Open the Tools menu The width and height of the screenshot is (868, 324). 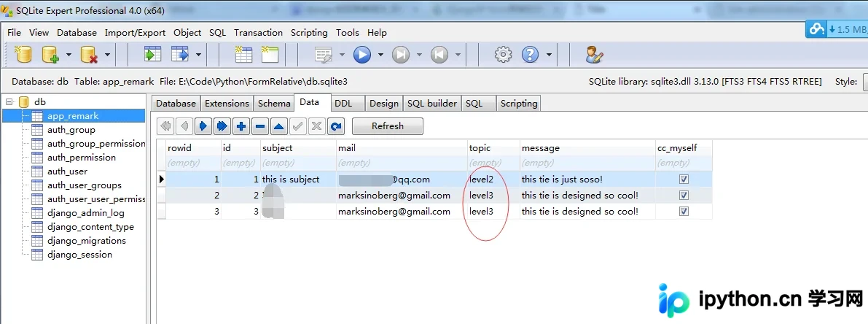pyautogui.click(x=348, y=33)
